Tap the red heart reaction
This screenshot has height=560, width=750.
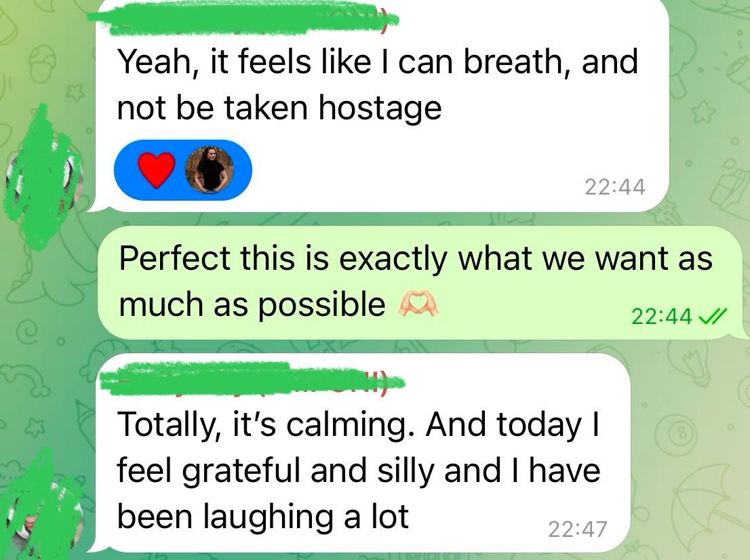click(x=157, y=169)
